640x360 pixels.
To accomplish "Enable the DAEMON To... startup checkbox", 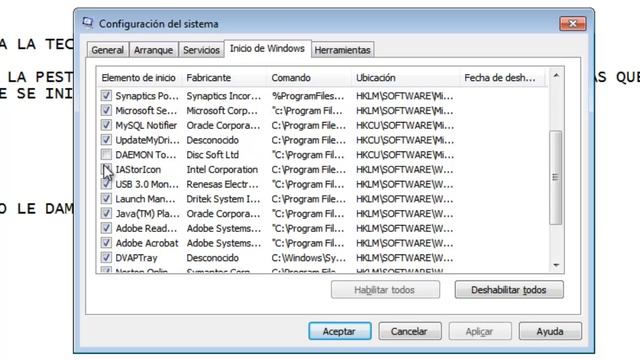I will click(x=106, y=154).
